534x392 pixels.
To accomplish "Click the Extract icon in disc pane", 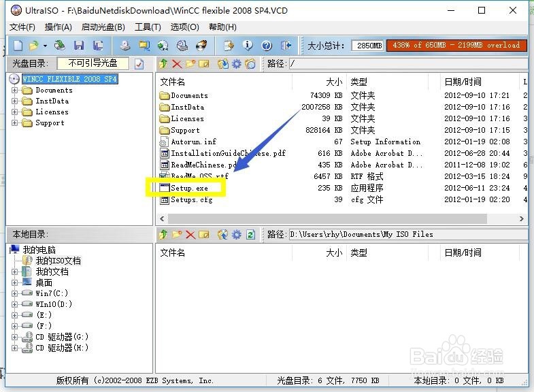I will click(223, 64).
